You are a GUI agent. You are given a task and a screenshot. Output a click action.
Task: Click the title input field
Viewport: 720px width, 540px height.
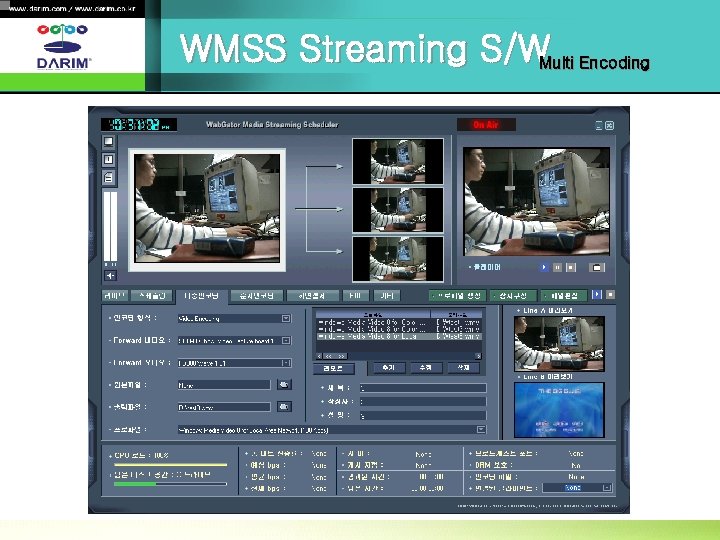coord(423,388)
